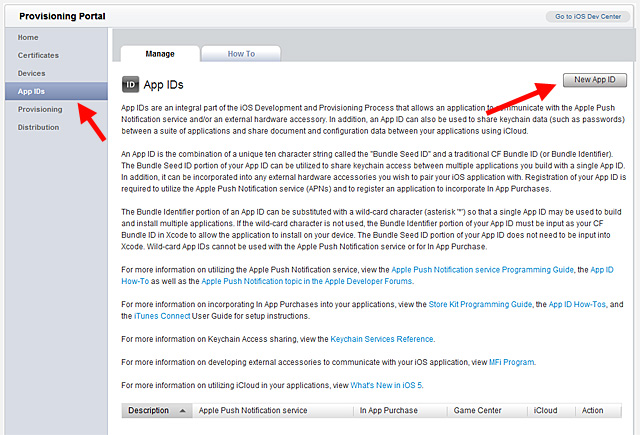Open the Home sidebar item
The width and height of the screenshot is (640, 435).
click(x=28, y=37)
